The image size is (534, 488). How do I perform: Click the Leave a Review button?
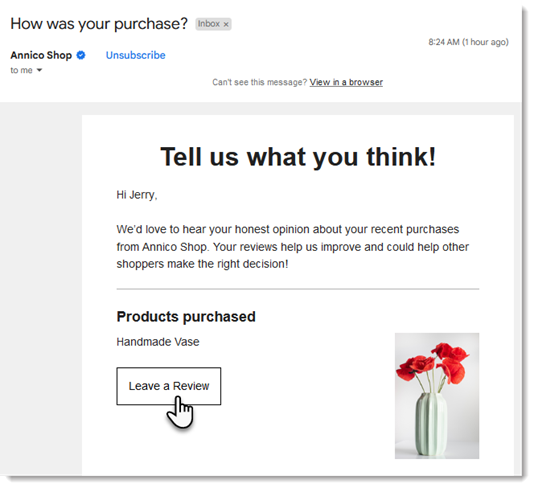click(169, 386)
